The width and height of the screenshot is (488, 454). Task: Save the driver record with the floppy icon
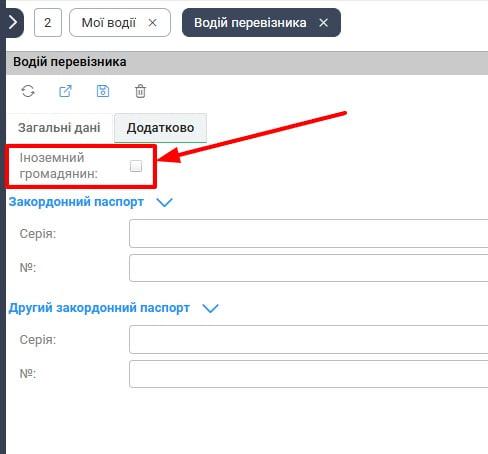103,91
